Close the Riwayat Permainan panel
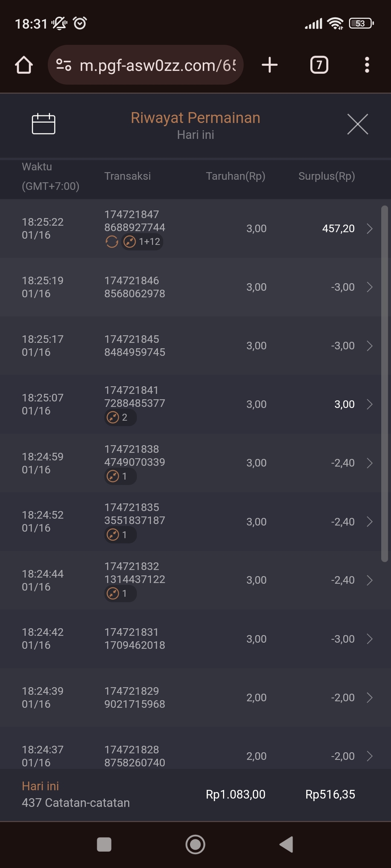This screenshot has height=868, width=391. (357, 124)
